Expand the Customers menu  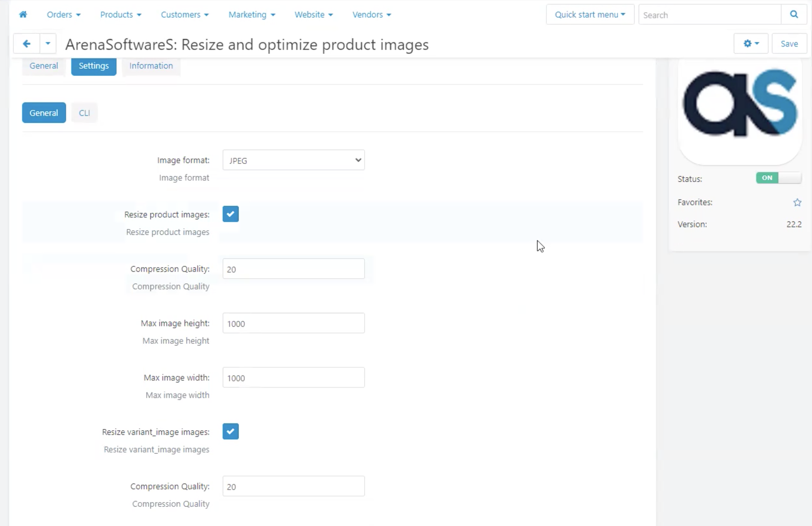click(x=185, y=15)
